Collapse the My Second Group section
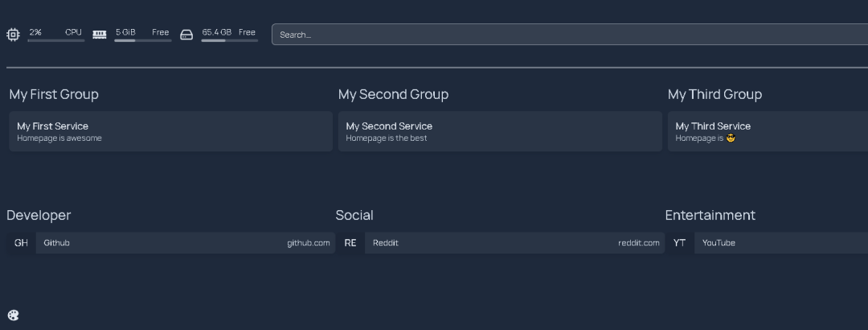 tap(393, 94)
